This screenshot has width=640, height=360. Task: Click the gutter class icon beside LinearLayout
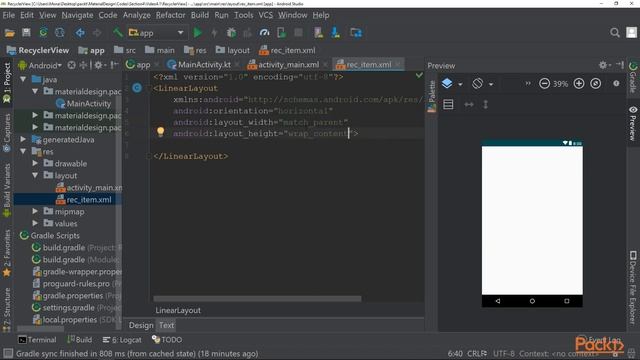[x=137, y=88]
